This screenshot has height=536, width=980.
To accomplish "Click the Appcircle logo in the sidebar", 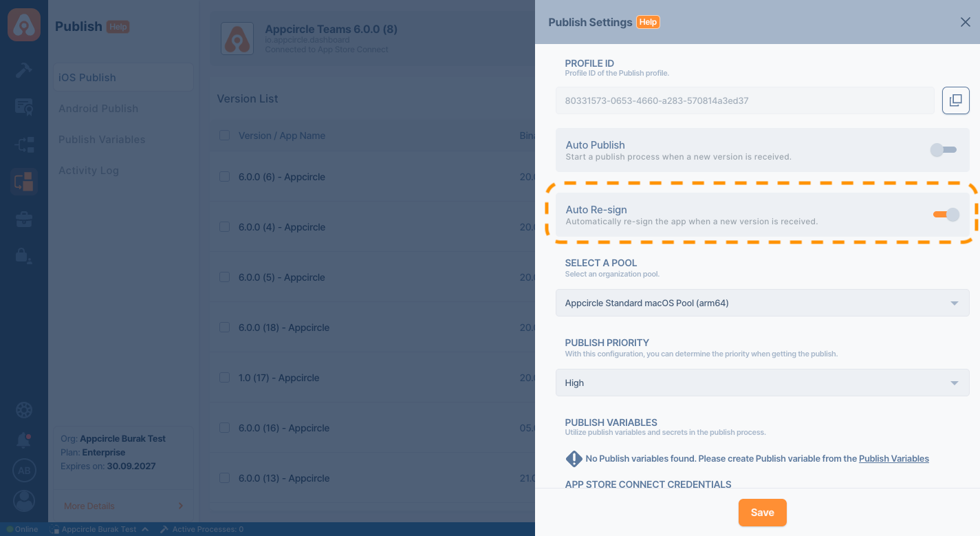I will coord(24,24).
